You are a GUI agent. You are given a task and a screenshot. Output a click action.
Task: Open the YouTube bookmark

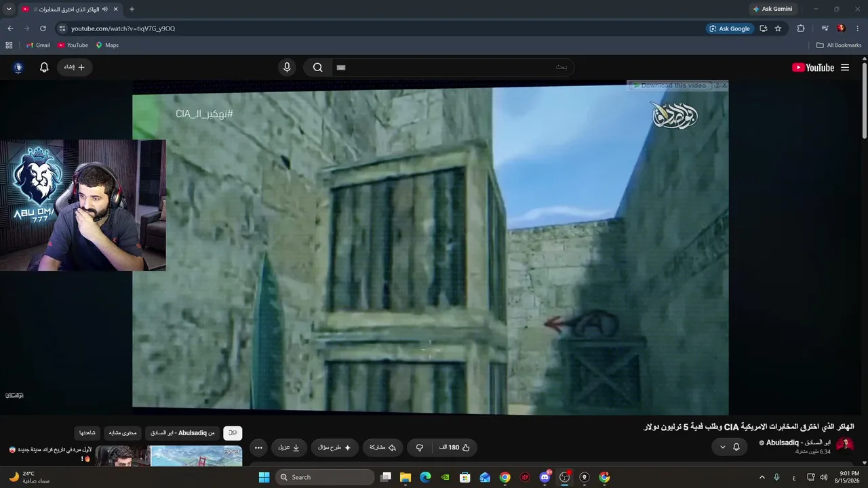pyautogui.click(x=73, y=45)
